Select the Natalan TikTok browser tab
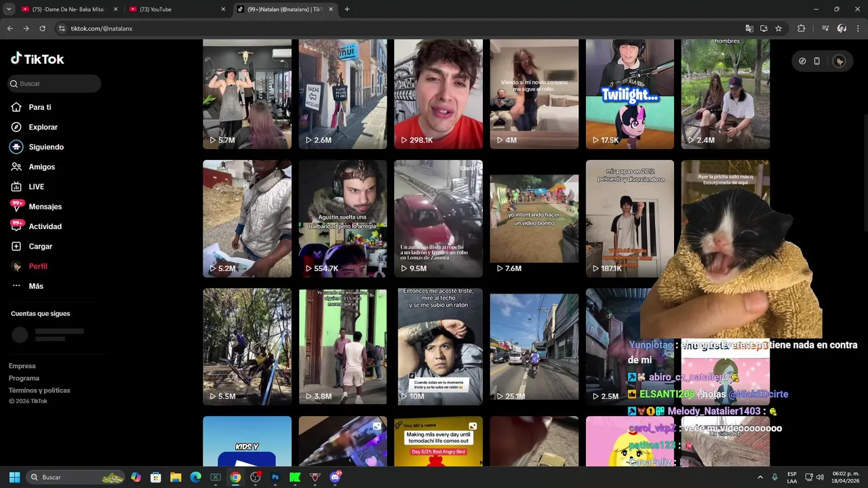This screenshot has height=488, width=868. (x=285, y=9)
